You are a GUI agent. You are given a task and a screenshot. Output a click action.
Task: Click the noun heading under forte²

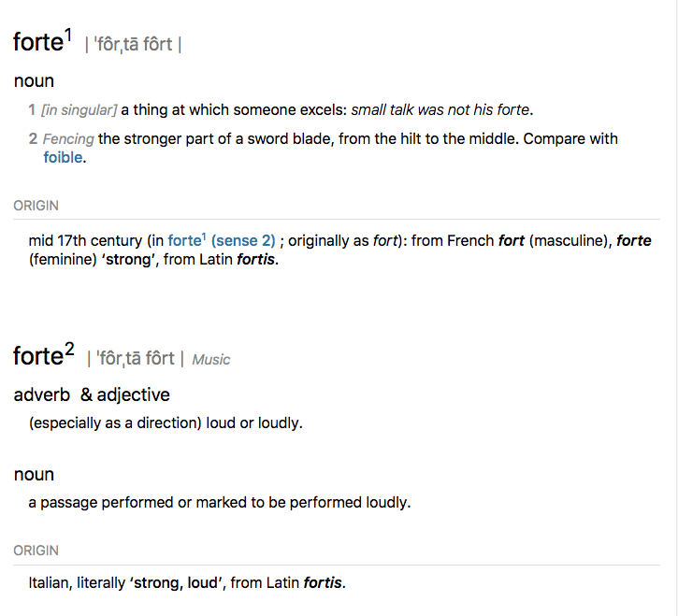coord(34,475)
